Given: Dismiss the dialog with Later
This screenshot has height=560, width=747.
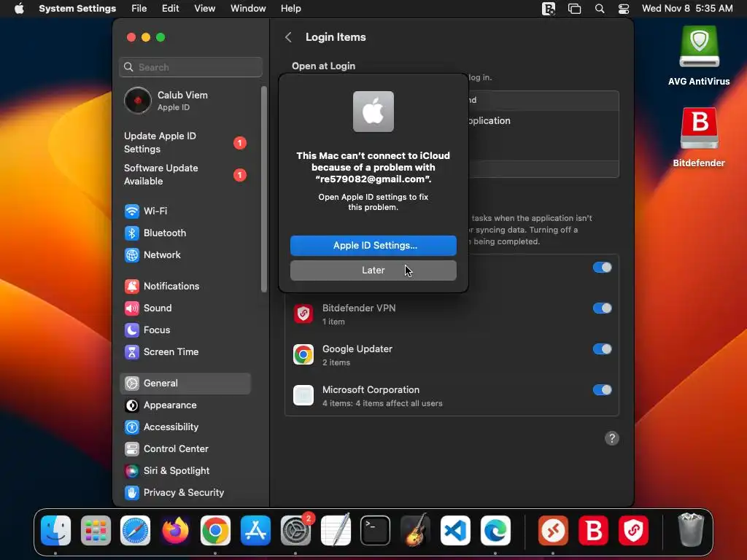Looking at the screenshot, I should (x=373, y=270).
